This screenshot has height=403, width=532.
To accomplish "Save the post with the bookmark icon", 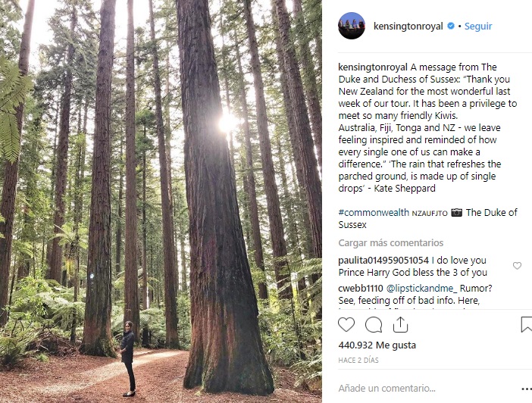I will 526,325.
